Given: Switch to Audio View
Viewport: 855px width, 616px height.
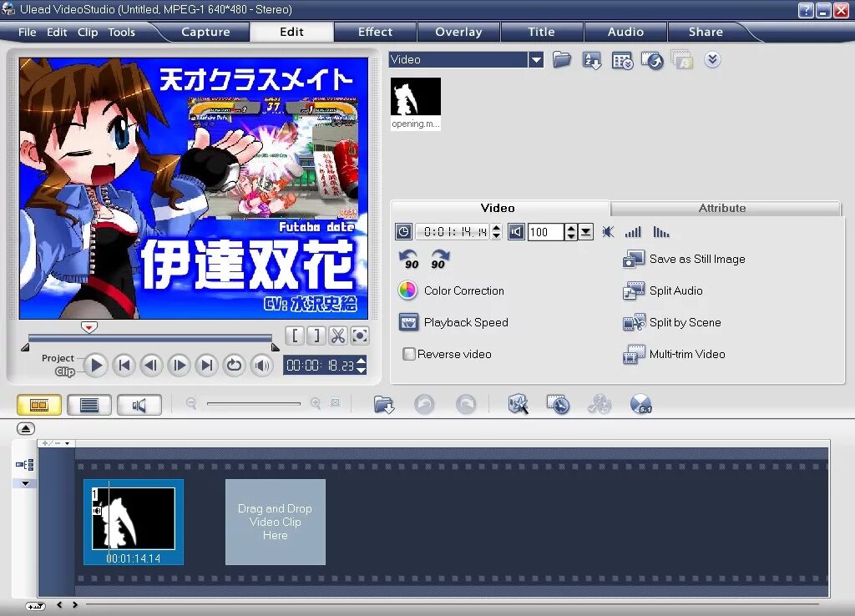Looking at the screenshot, I should 139,405.
